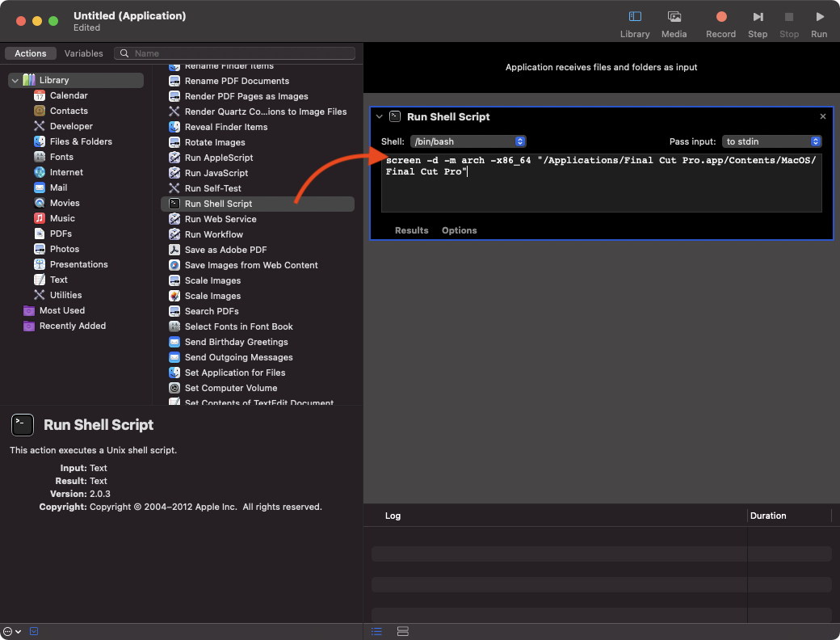Select the Photos library category
Viewport: 840px width, 640px height.
tap(65, 249)
